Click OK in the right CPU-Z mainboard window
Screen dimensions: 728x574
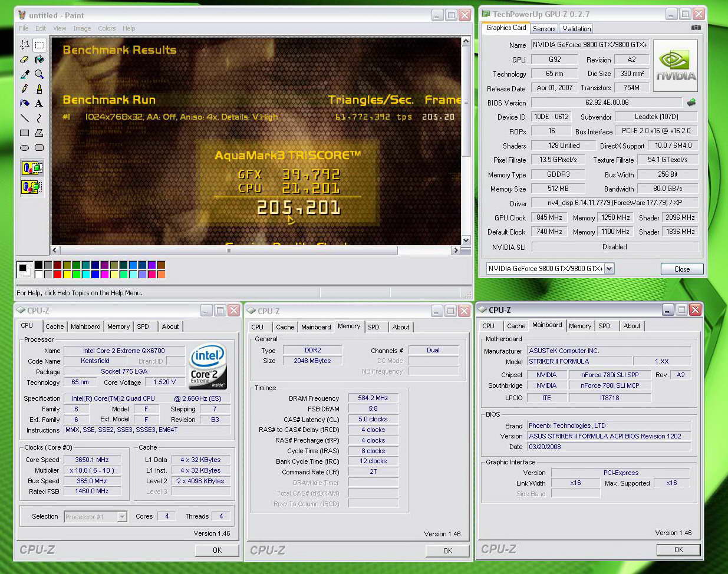click(678, 550)
